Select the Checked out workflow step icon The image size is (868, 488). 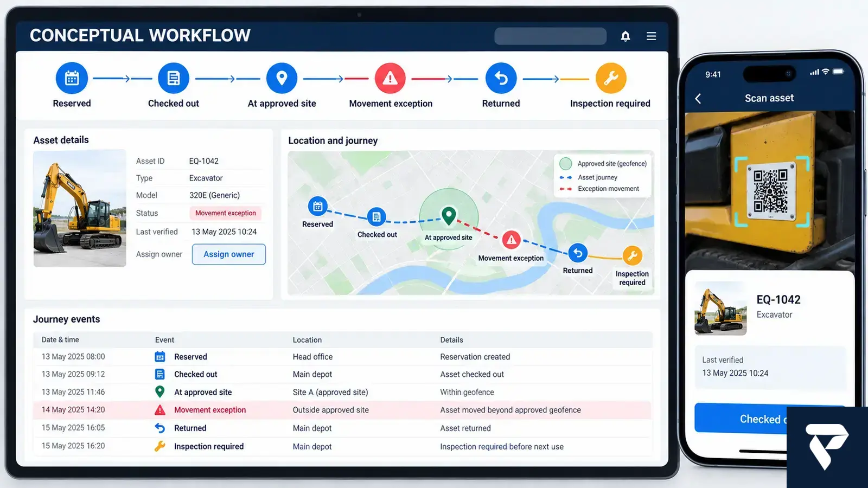174,79
